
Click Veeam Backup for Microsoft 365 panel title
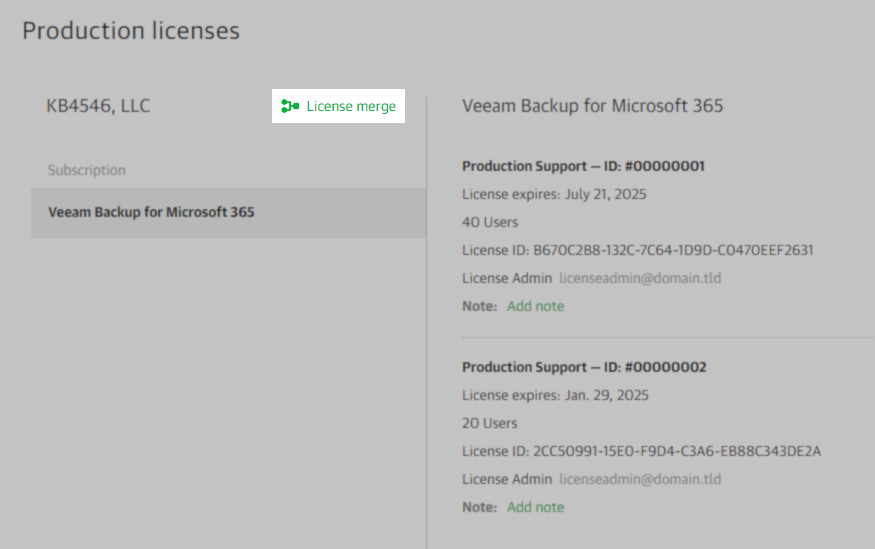pos(593,105)
